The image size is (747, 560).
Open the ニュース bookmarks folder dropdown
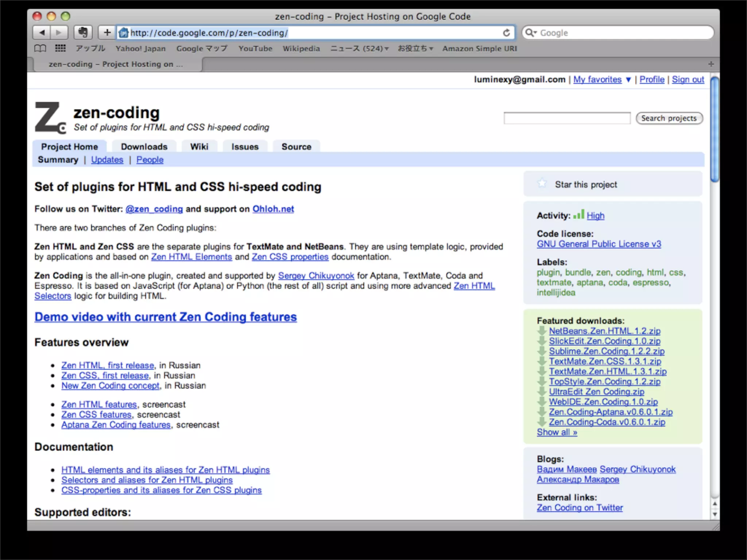359,48
